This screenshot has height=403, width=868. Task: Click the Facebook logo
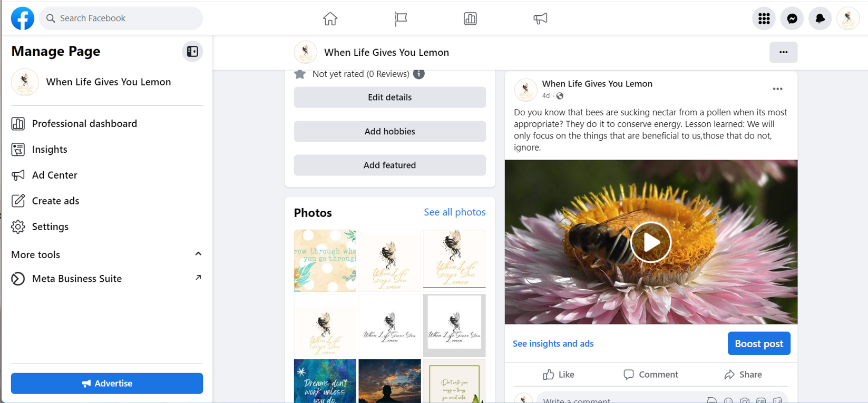(23, 18)
